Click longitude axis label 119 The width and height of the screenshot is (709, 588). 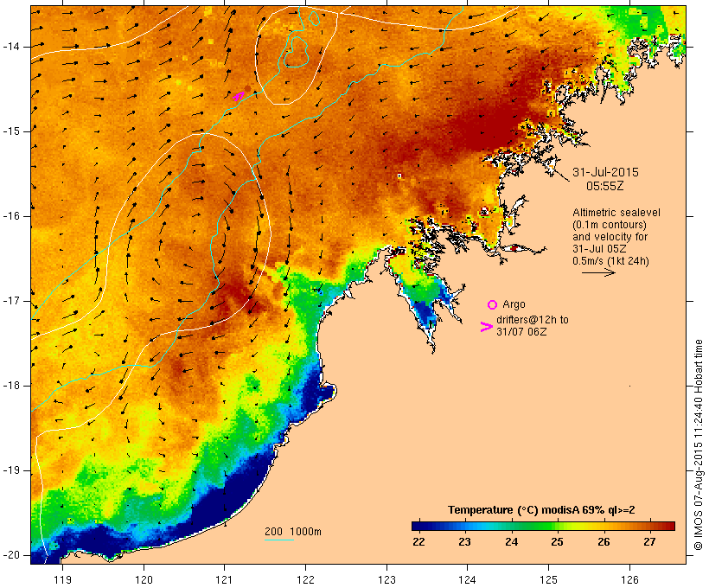(63, 579)
